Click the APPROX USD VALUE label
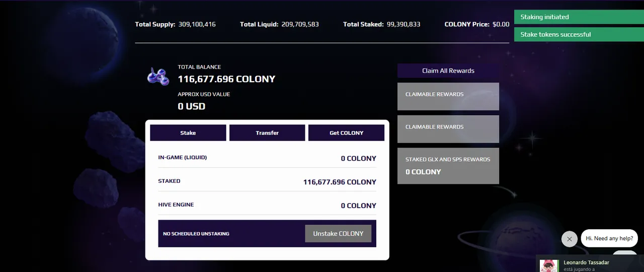Viewport: 644px width, 272px height. (x=204, y=94)
